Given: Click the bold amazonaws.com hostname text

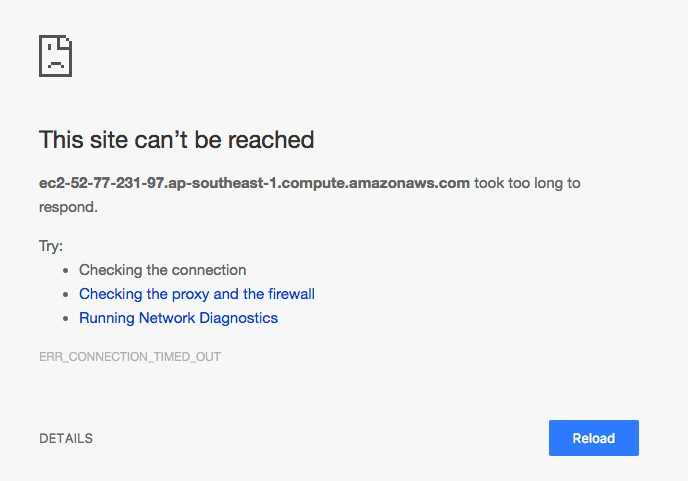Looking at the screenshot, I should click(x=254, y=183).
